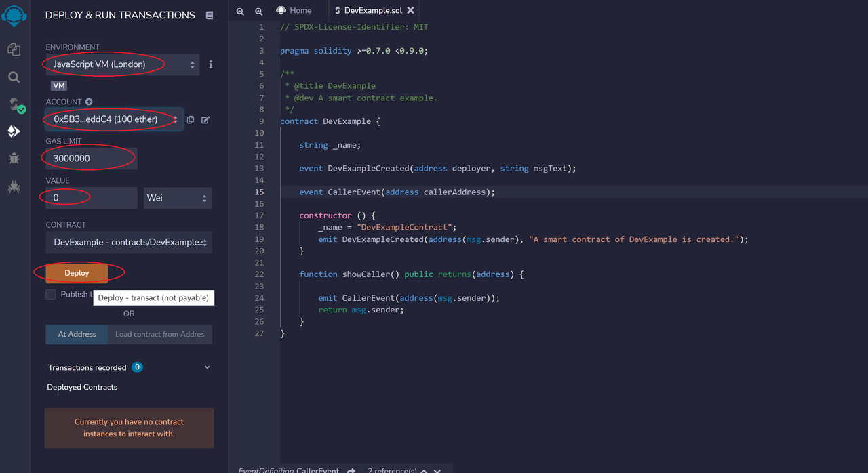
Task: Click the contract DevExample declaration line
Action: tap(330, 121)
